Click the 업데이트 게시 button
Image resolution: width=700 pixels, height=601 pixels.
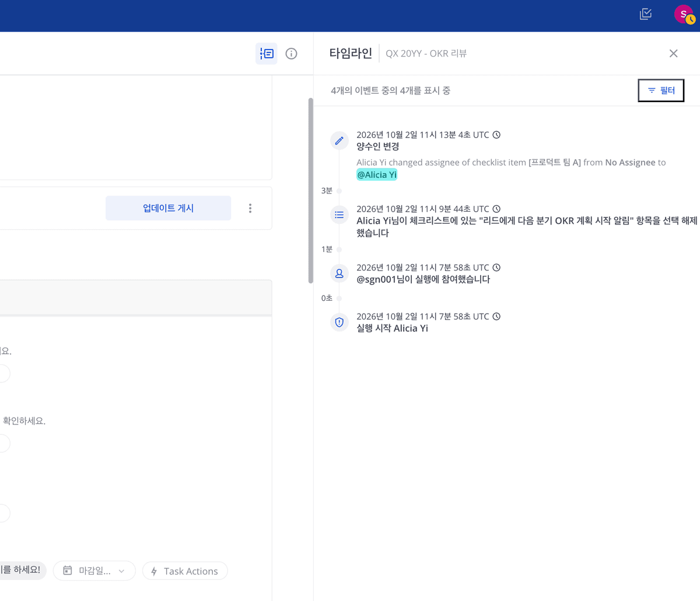point(168,208)
